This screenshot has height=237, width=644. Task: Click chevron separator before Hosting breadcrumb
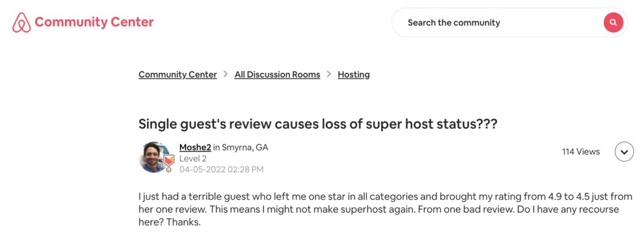click(329, 74)
